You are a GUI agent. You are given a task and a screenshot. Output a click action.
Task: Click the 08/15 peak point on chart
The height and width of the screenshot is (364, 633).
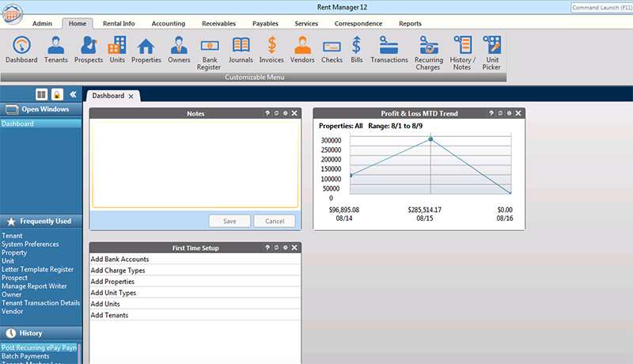coord(430,139)
